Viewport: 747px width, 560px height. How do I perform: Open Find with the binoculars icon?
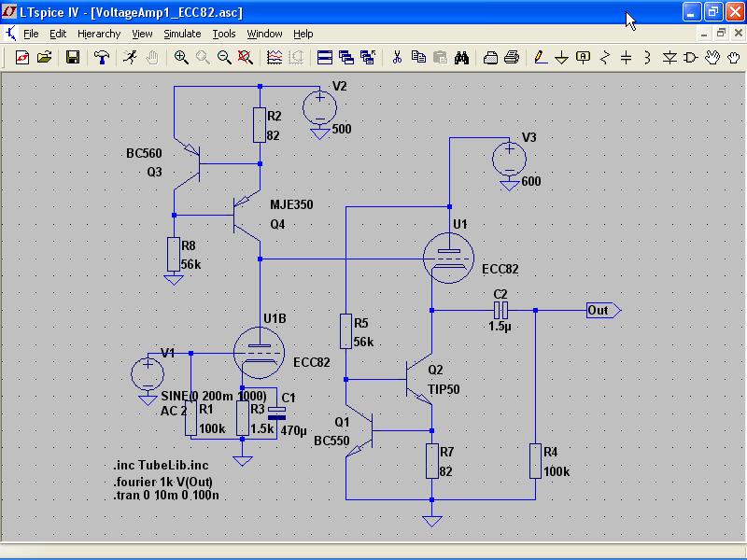point(461,58)
